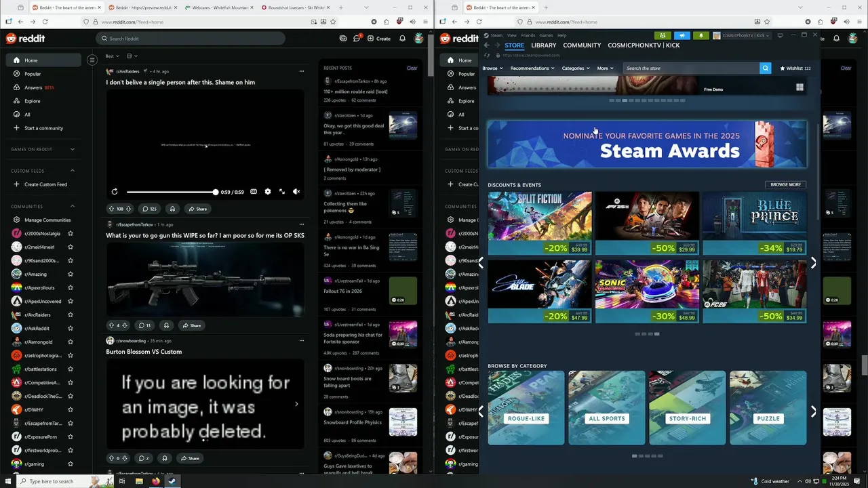Downvote the ArcRaiders post
The height and width of the screenshot is (488, 868).
tap(128, 209)
